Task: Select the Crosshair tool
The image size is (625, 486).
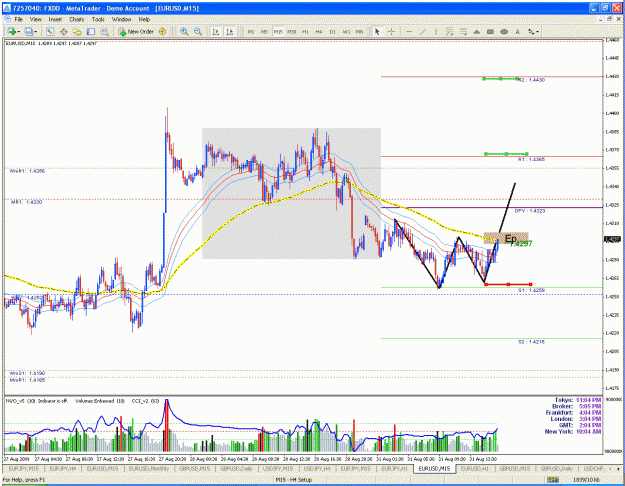Action: (391, 31)
